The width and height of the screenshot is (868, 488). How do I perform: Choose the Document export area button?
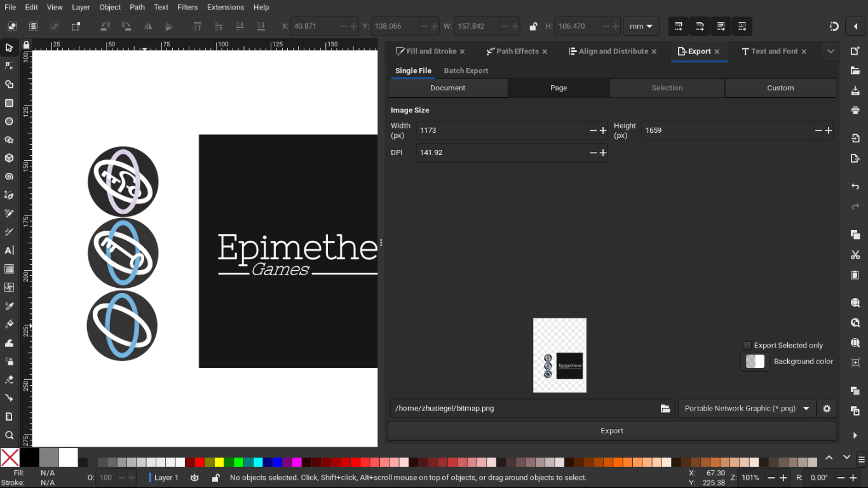pos(448,88)
